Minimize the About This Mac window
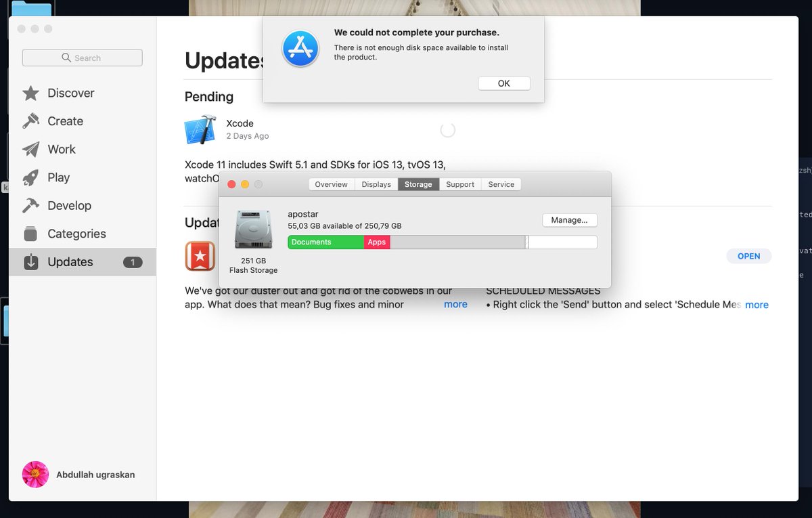The width and height of the screenshot is (812, 518). (245, 184)
